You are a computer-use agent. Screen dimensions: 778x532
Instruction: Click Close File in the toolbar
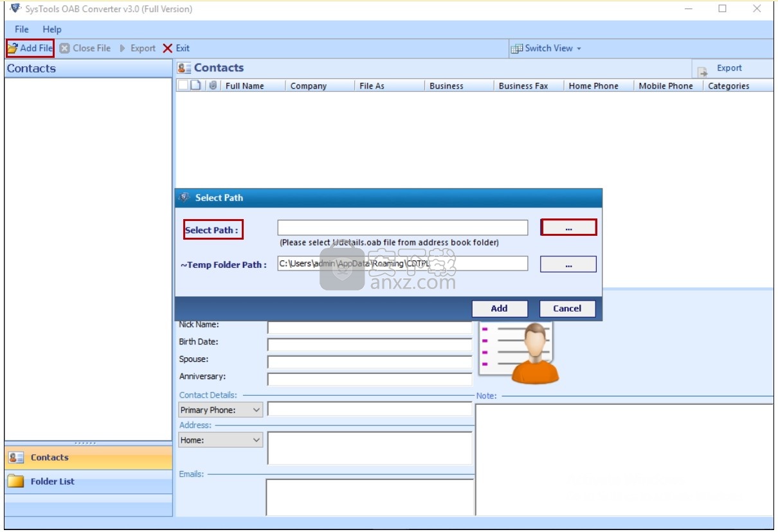pos(85,48)
